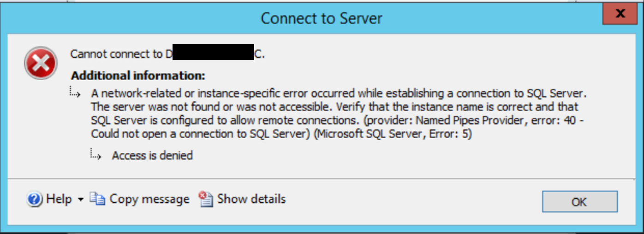Image resolution: width=644 pixels, height=234 pixels.
Task: Click the arrow icon before Access is denied
Action: [96, 155]
